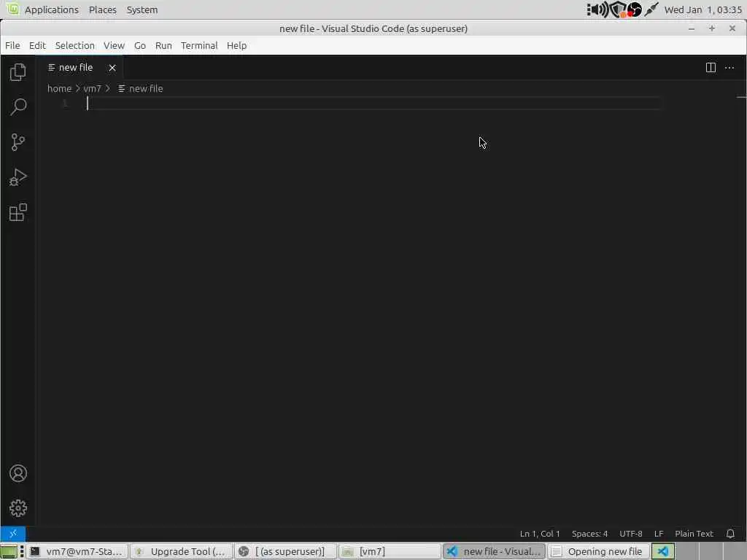Open the Terminal menu
This screenshot has height=560, width=747.
coord(199,46)
